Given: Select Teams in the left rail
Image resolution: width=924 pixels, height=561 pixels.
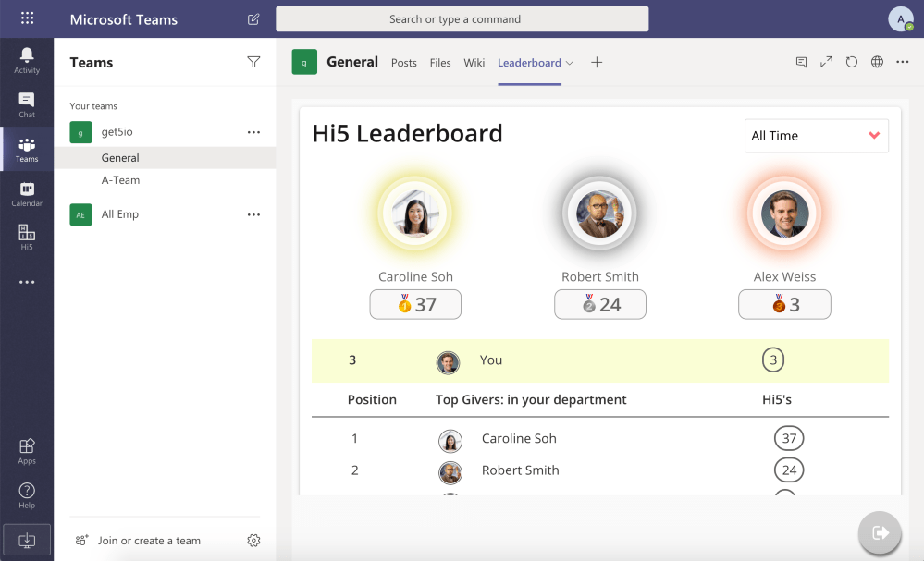Looking at the screenshot, I should [x=27, y=150].
